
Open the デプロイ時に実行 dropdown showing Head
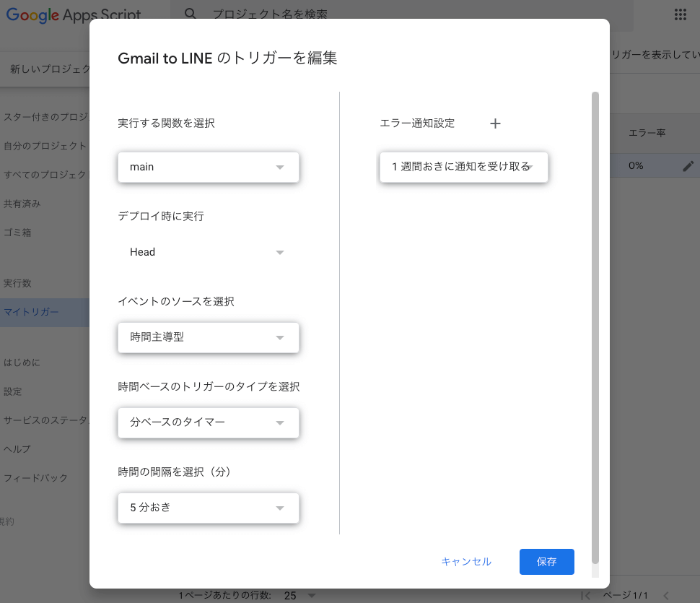click(x=208, y=252)
